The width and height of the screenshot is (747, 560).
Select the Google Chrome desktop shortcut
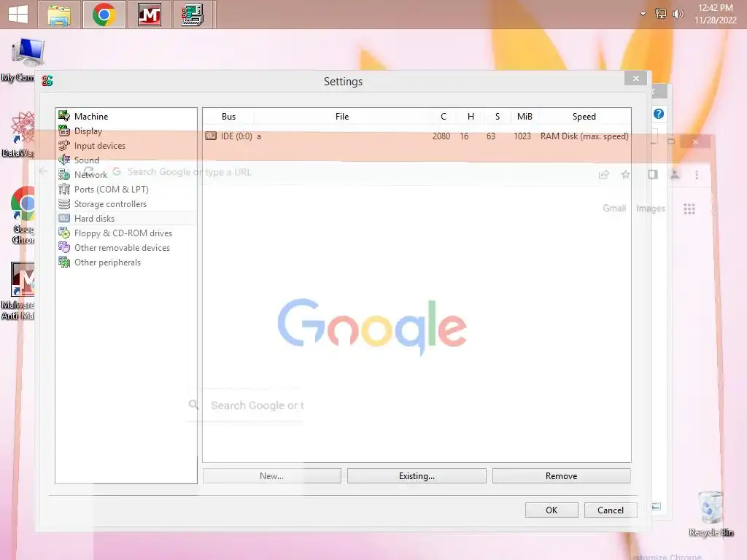click(22, 216)
